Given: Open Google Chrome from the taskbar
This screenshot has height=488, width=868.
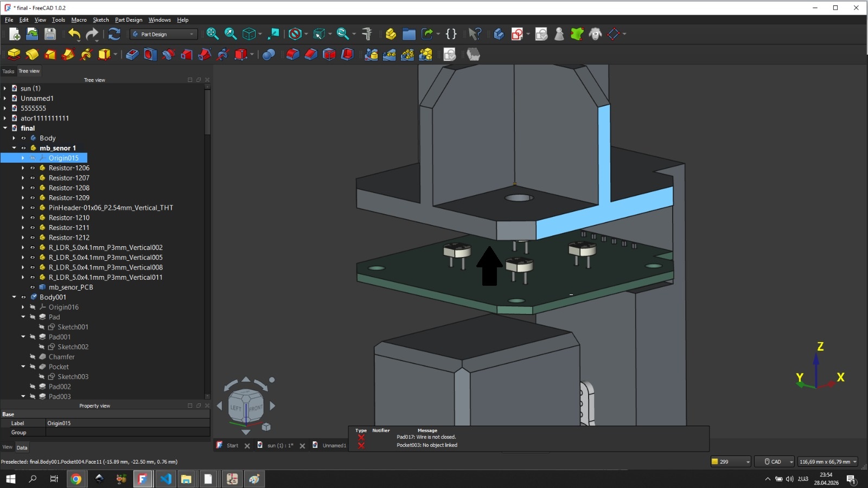Looking at the screenshot, I should (x=76, y=479).
